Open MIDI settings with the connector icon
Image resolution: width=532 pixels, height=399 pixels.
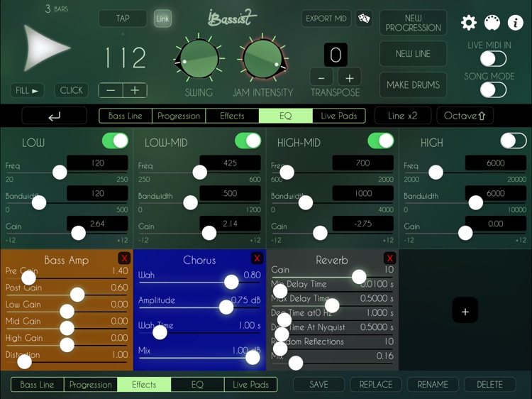[x=492, y=23]
